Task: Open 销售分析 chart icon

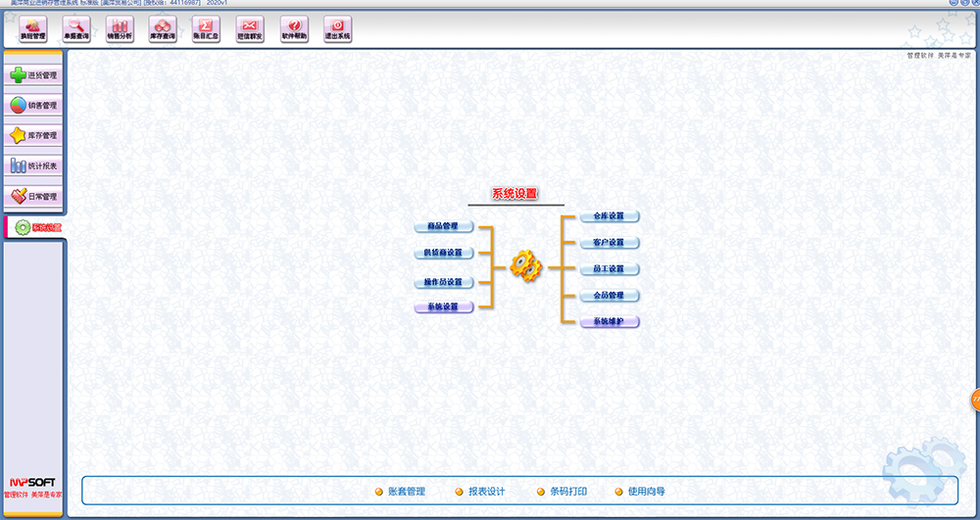Action: pyautogui.click(x=120, y=29)
